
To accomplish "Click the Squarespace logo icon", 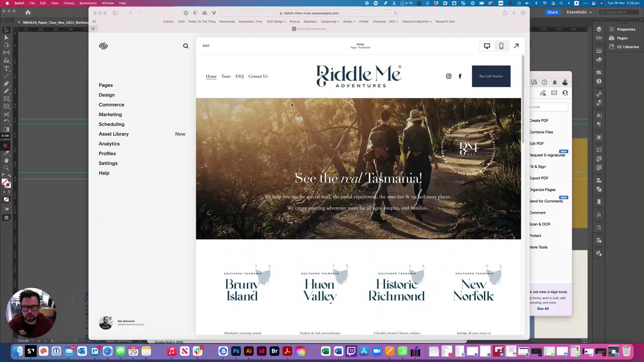I will [x=103, y=46].
